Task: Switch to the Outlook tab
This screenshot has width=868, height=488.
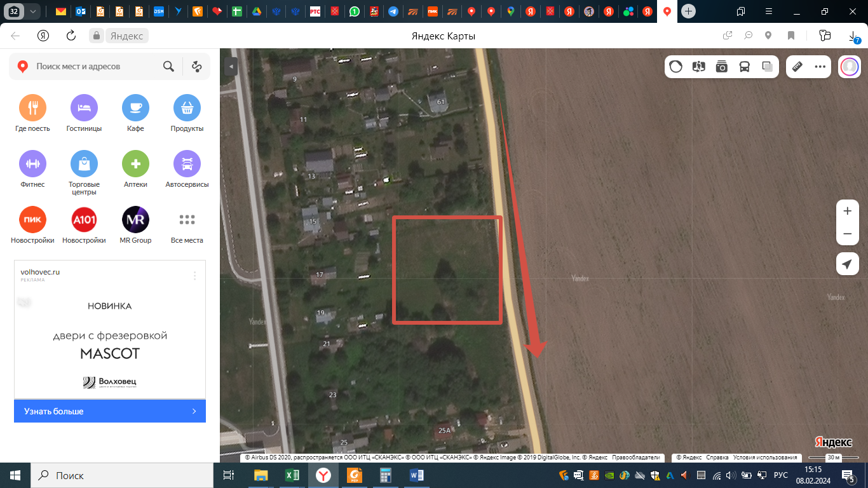Action: tap(81, 11)
